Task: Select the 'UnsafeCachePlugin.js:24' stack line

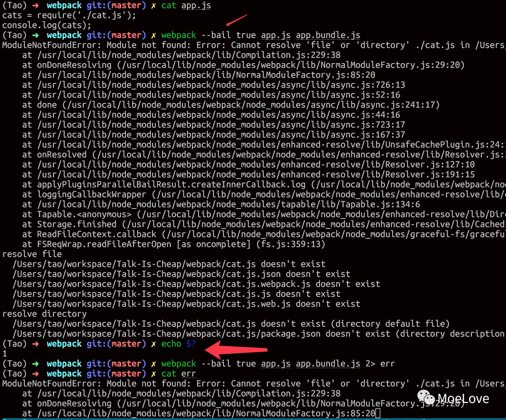Action: point(264,145)
